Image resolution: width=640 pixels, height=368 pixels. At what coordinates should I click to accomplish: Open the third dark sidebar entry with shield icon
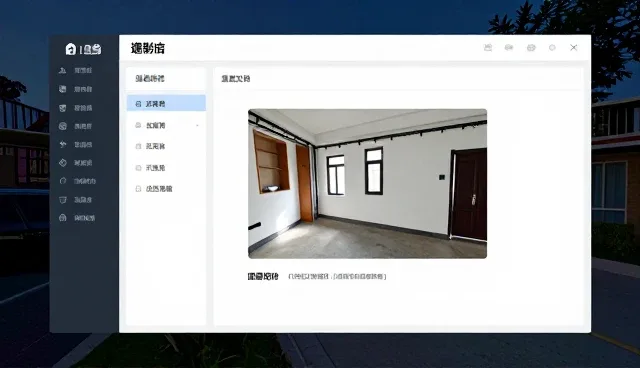(x=76, y=108)
